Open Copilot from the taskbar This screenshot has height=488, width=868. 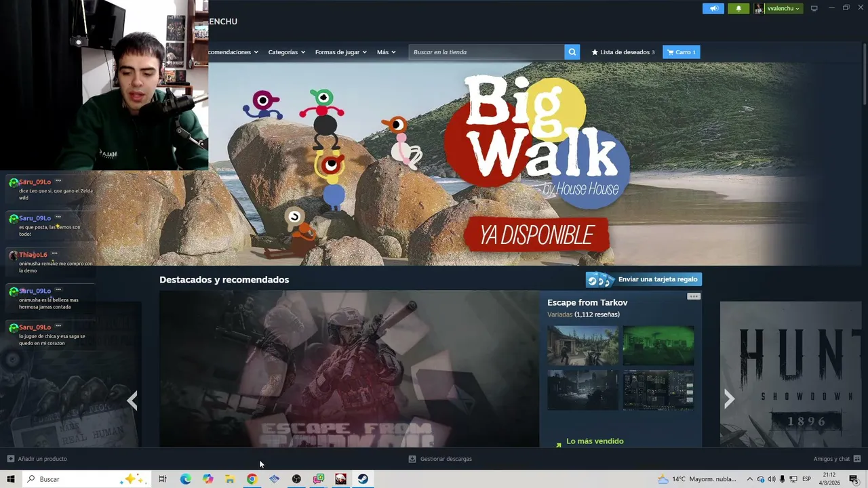(x=208, y=479)
